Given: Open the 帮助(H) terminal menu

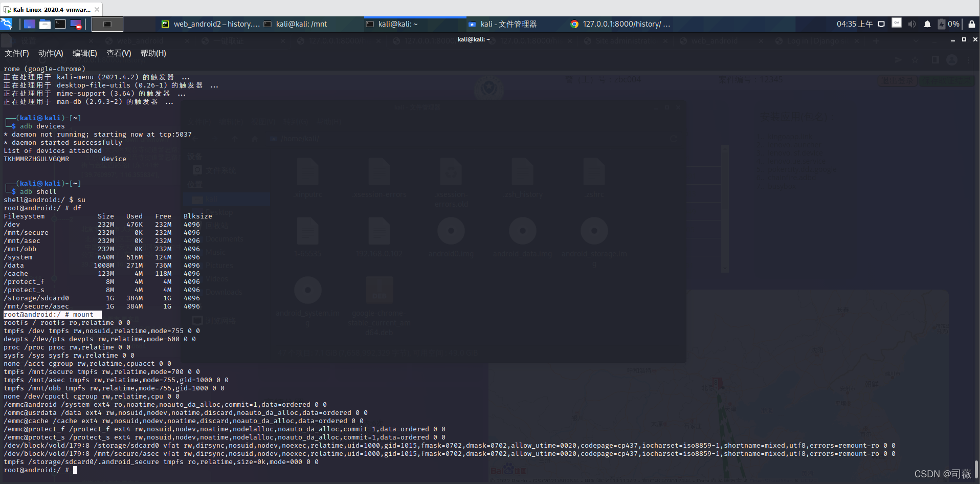Looking at the screenshot, I should tap(153, 53).
